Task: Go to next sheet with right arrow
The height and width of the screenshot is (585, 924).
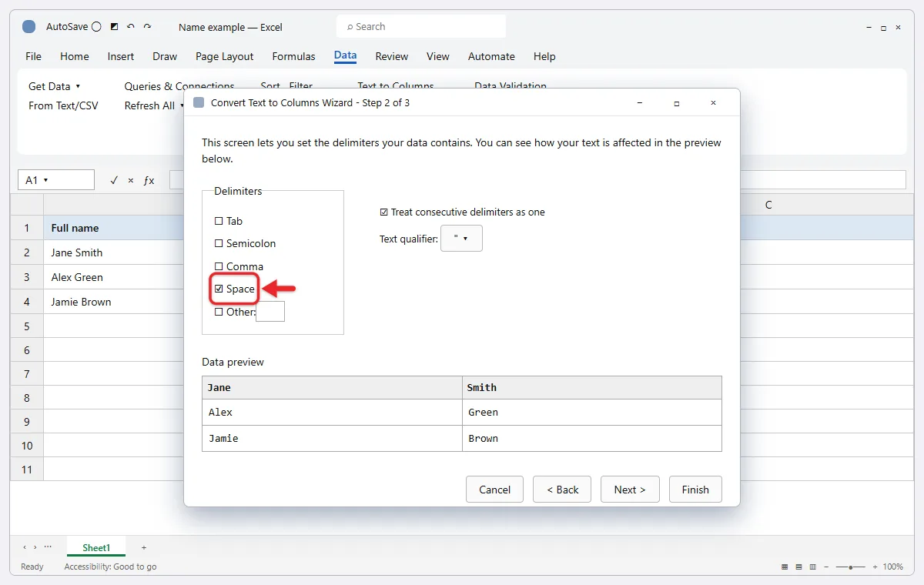Action: coord(35,547)
